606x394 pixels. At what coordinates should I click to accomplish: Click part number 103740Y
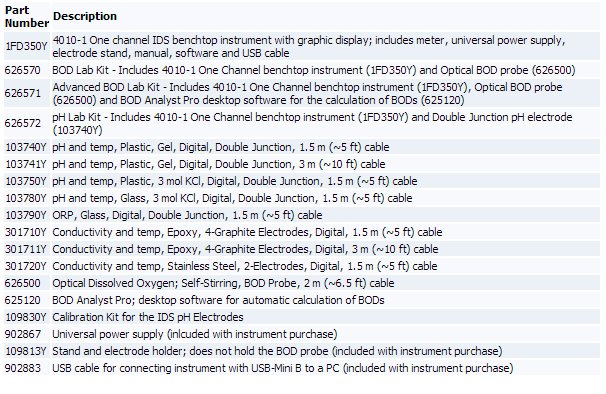[26, 147]
